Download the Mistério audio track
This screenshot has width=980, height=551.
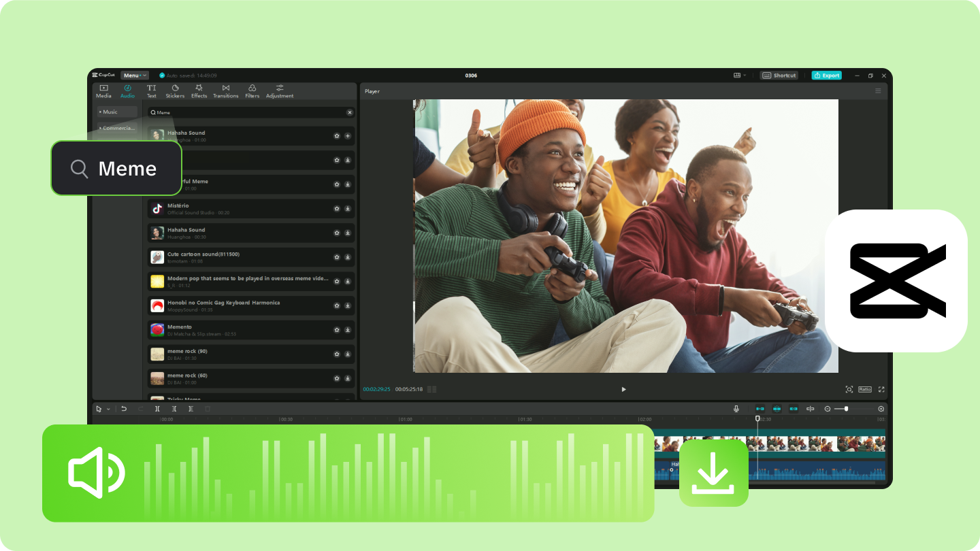tap(348, 208)
